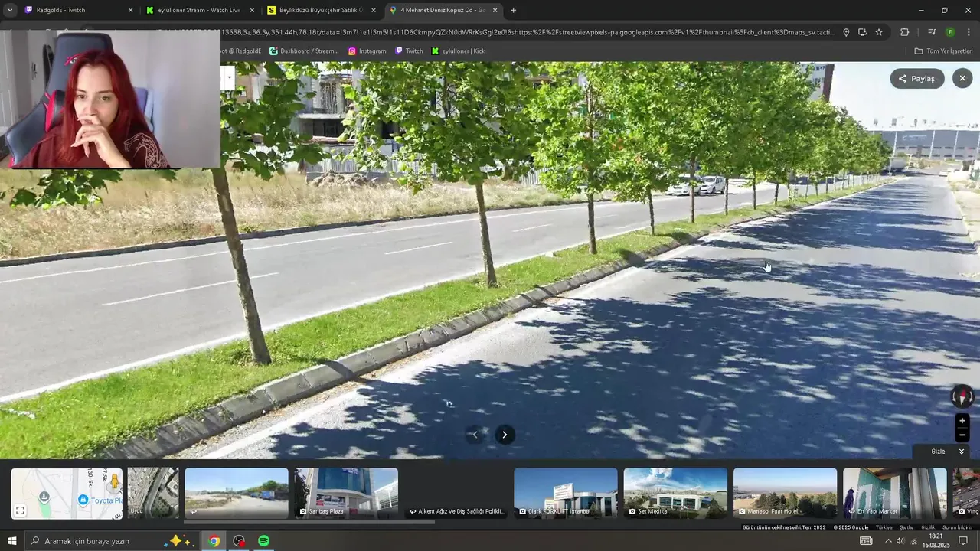Open the Erı Yapı Market photo
Image resolution: width=980 pixels, height=551 pixels.
(x=894, y=494)
